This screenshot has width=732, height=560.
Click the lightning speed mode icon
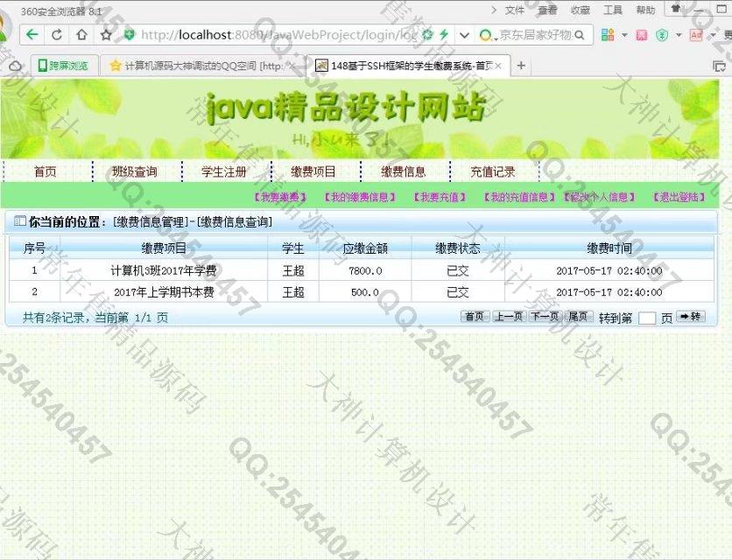click(x=444, y=35)
